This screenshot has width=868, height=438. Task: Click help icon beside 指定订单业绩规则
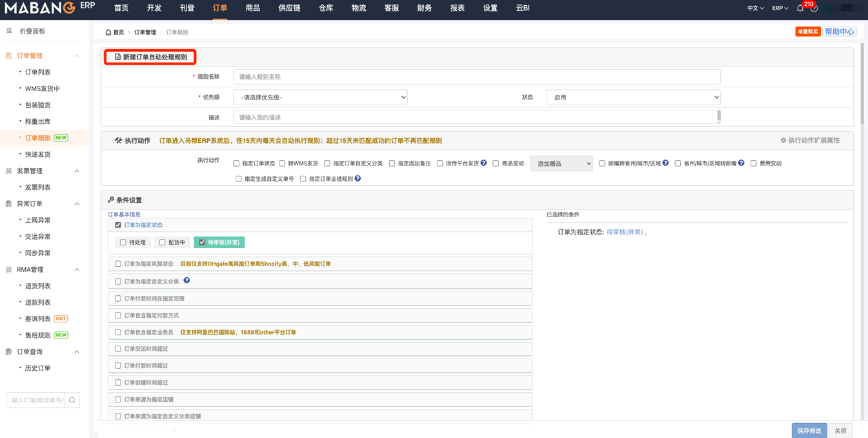pos(358,179)
